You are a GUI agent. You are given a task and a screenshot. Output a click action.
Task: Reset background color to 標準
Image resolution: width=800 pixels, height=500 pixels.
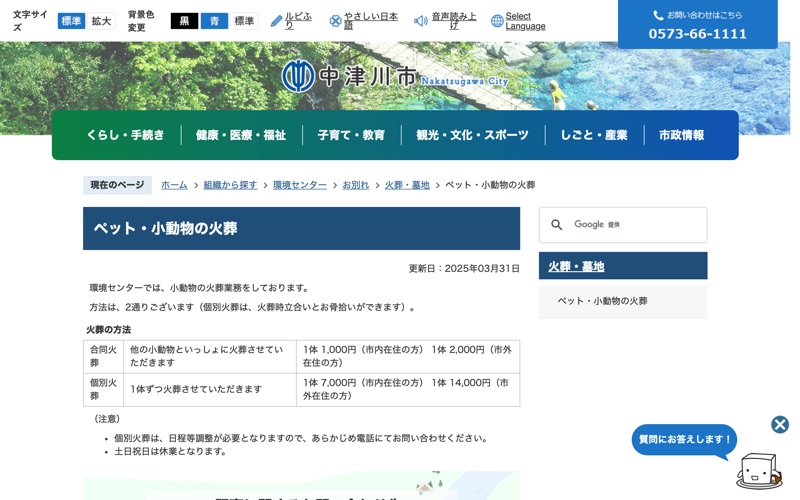[244, 21]
